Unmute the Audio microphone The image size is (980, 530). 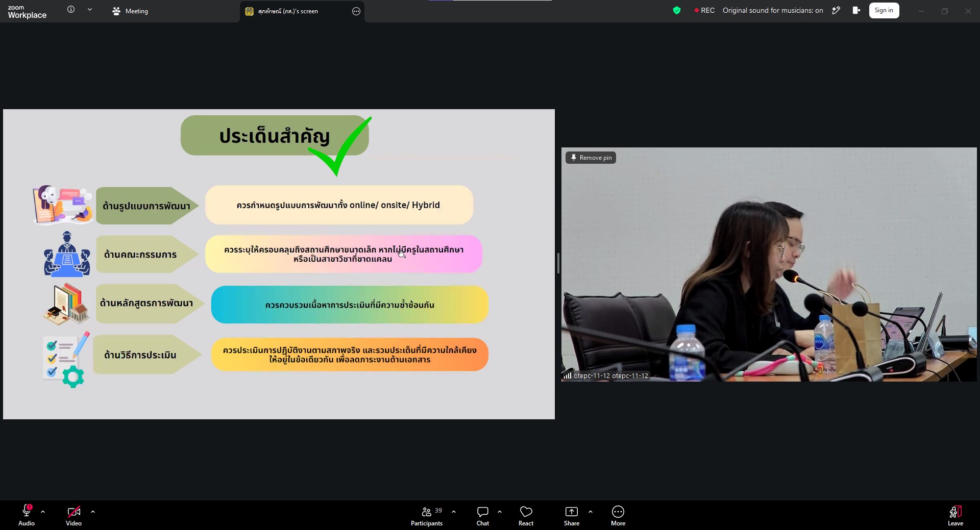point(27,516)
